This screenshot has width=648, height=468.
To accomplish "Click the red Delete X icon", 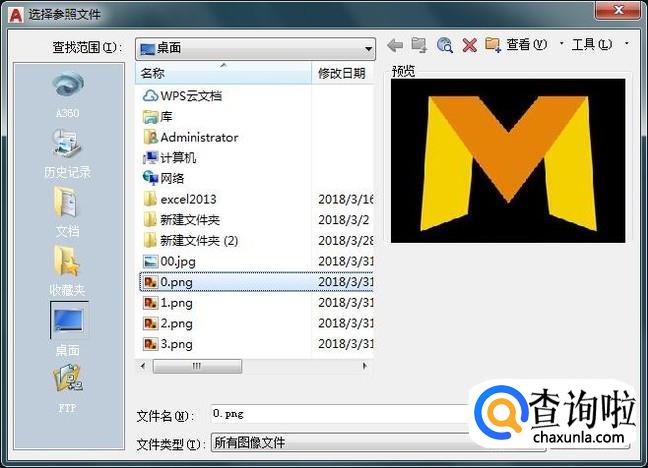I will [469, 45].
